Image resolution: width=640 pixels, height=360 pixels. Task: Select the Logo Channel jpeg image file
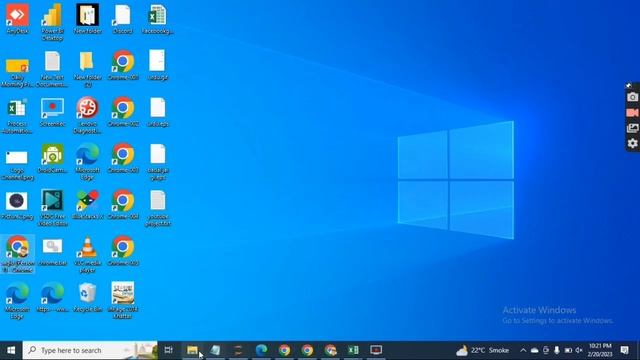click(x=17, y=165)
